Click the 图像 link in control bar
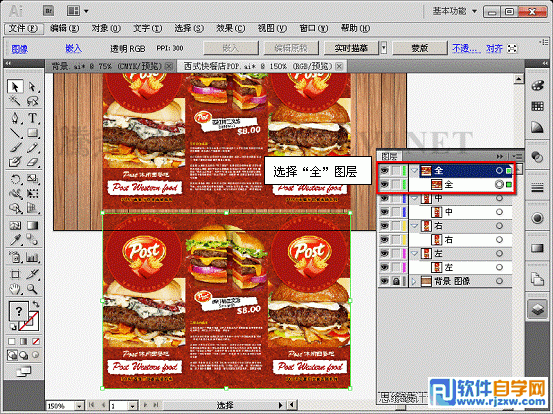This screenshot has height=414, width=553. coord(20,49)
